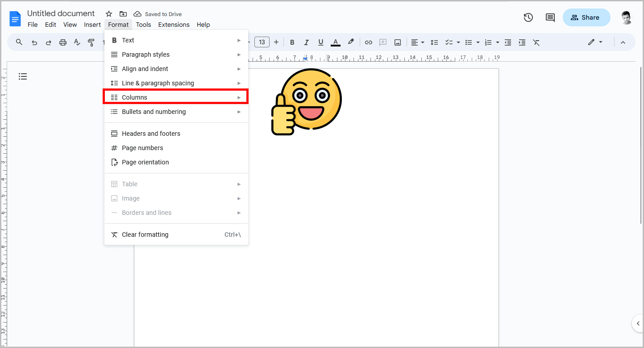Screen dimensions: 644x348
Task: Click the Clear formatting toolbar icon
Action: [536, 42]
